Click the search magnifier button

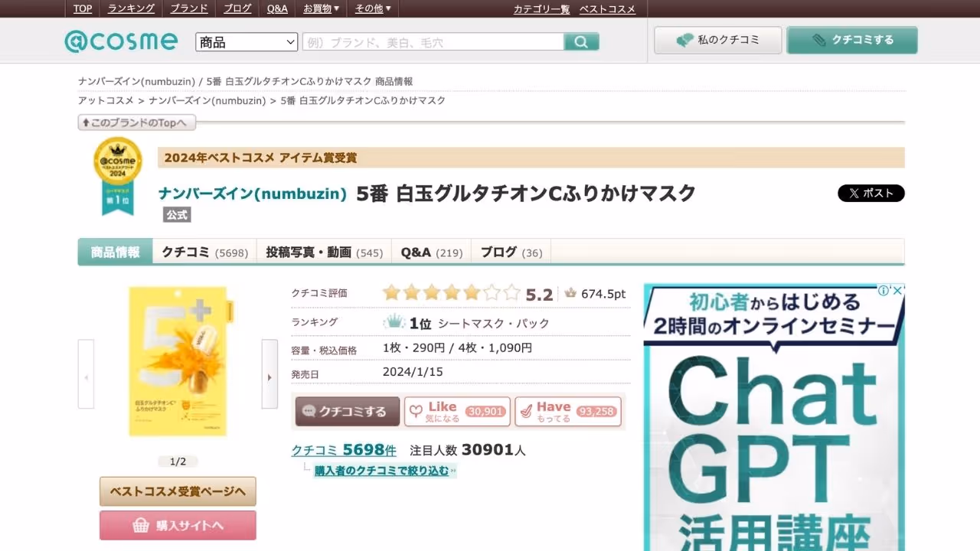(x=581, y=42)
